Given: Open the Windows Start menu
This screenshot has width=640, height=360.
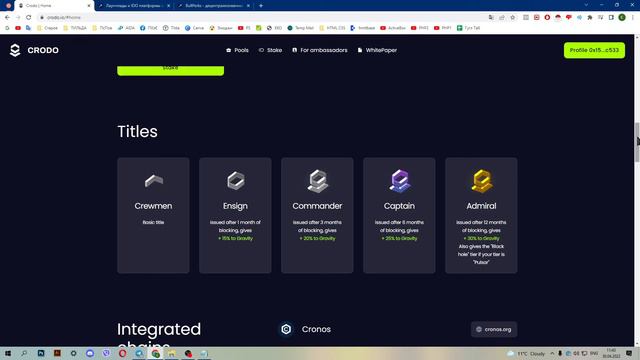Looking at the screenshot, I should pos(8,353).
